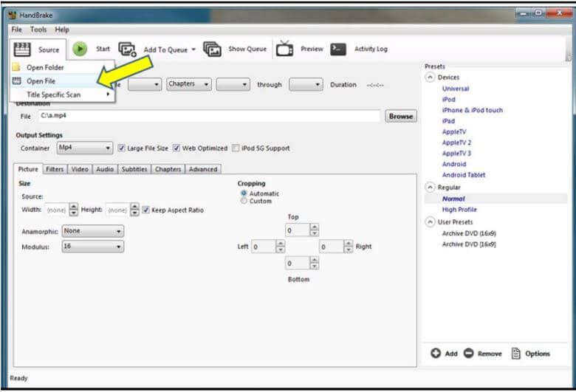Switch to the Advanced tab
576x392 pixels.
point(203,169)
